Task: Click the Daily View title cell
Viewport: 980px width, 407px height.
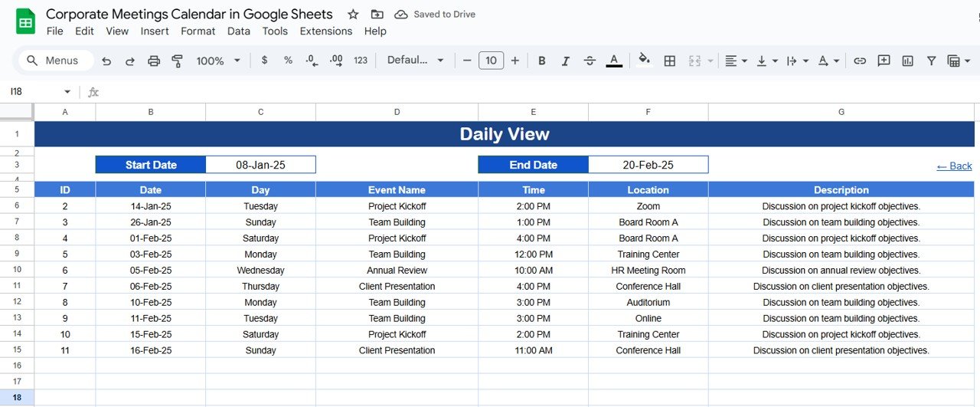Action: point(505,134)
